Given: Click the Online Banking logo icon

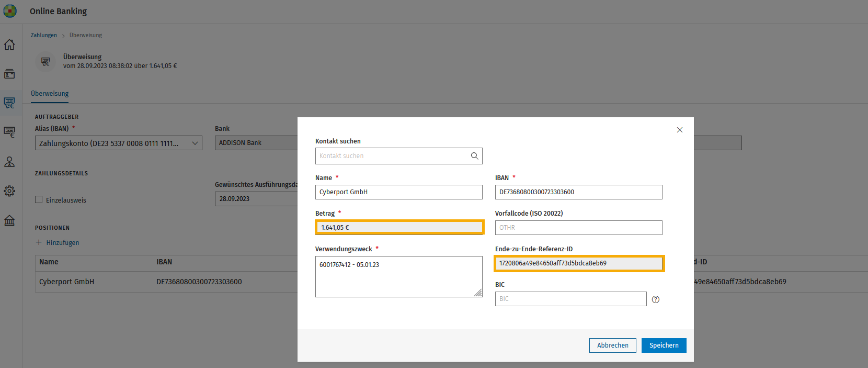Looking at the screenshot, I should [x=10, y=11].
